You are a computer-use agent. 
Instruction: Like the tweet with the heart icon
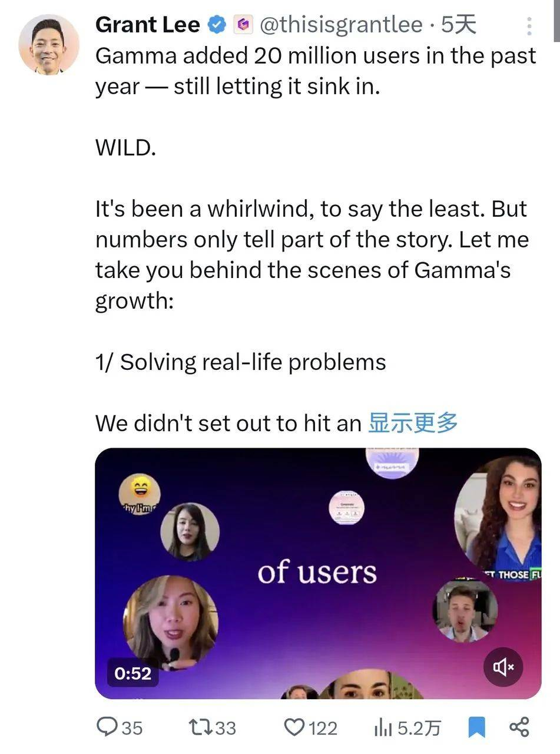(294, 727)
